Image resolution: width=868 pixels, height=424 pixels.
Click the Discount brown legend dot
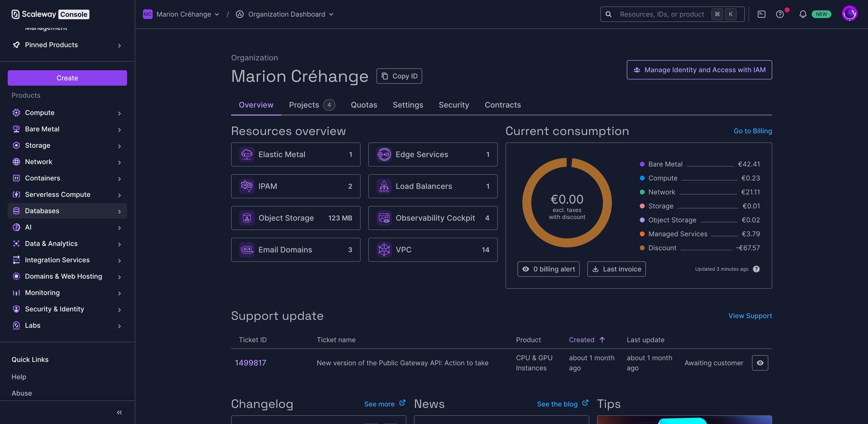(642, 248)
